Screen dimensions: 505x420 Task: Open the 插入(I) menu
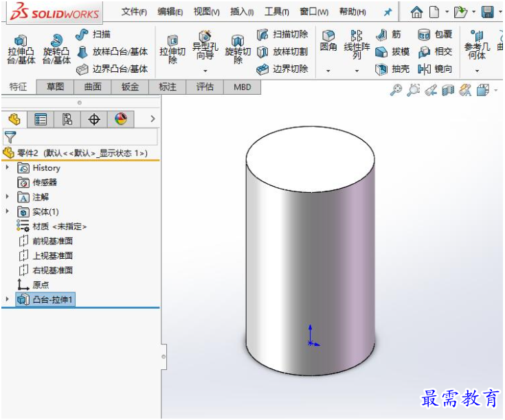242,12
